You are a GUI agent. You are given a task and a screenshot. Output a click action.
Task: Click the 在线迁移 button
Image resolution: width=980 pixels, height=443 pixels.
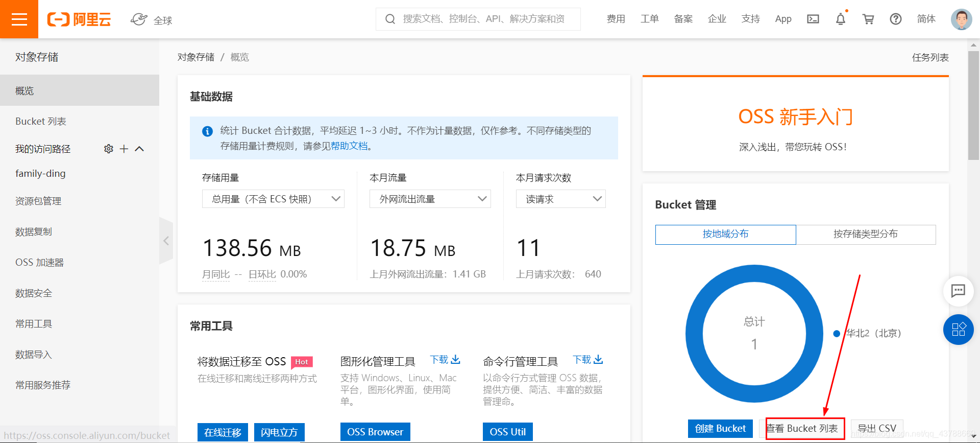click(x=223, y=432)
